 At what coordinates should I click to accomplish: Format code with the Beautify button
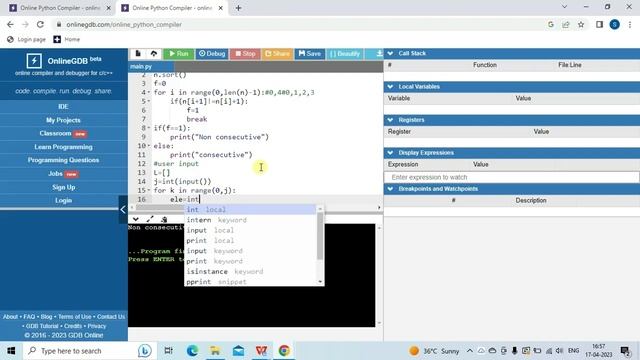(x=345, y=53)
